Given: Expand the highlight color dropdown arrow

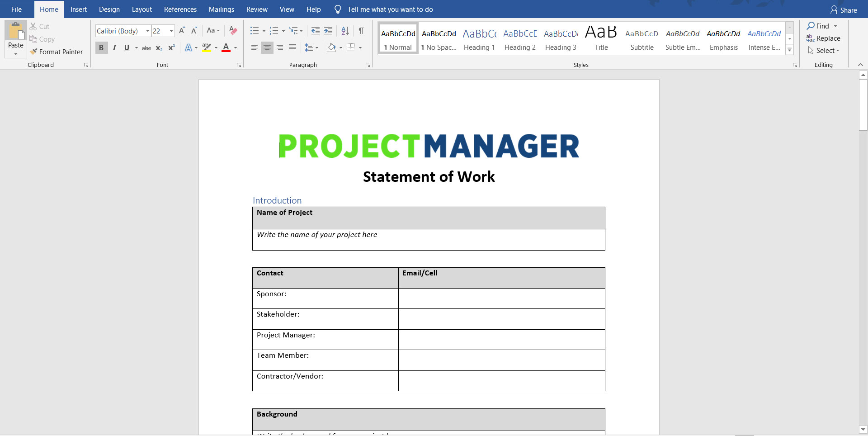Looking at the screenshot, I should [216, 47].
